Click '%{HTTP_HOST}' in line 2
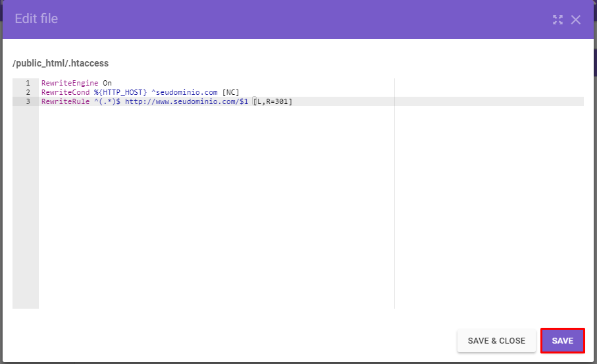The image size is (597, 364). click(120, 92)
